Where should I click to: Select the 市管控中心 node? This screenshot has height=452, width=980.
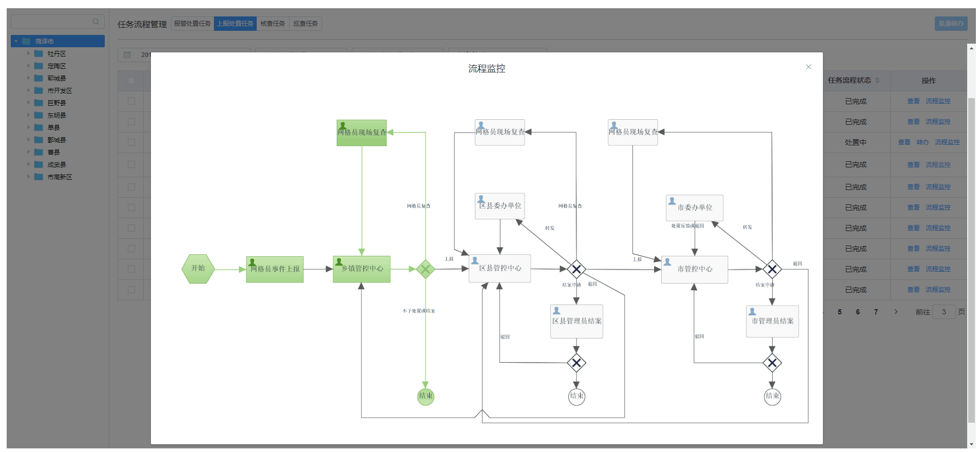point(695,269)
